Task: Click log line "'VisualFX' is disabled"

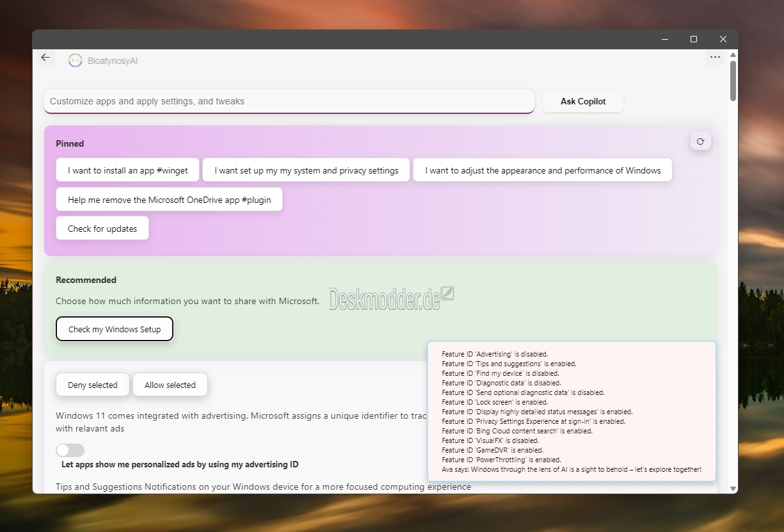Action: 490,440
